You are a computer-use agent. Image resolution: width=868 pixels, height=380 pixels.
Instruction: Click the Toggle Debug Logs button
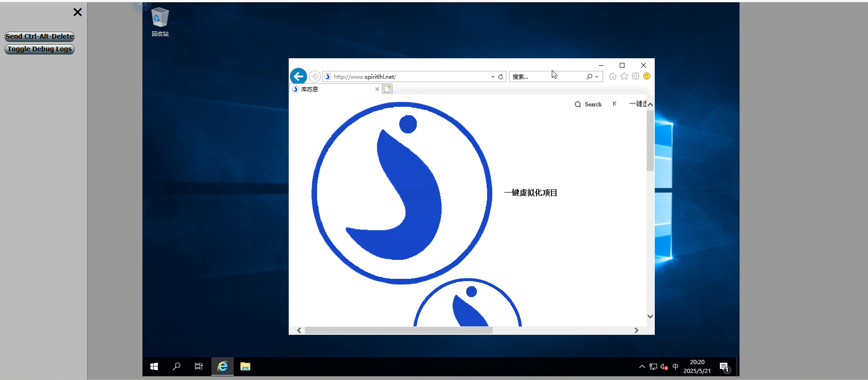[x=40, y=49]
